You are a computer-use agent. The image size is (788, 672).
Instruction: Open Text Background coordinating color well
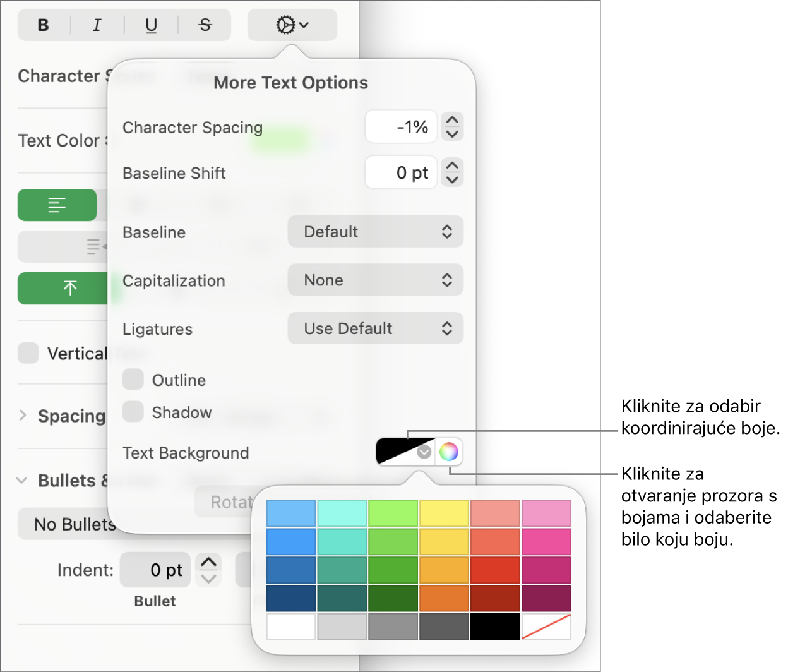coord(405,452)
